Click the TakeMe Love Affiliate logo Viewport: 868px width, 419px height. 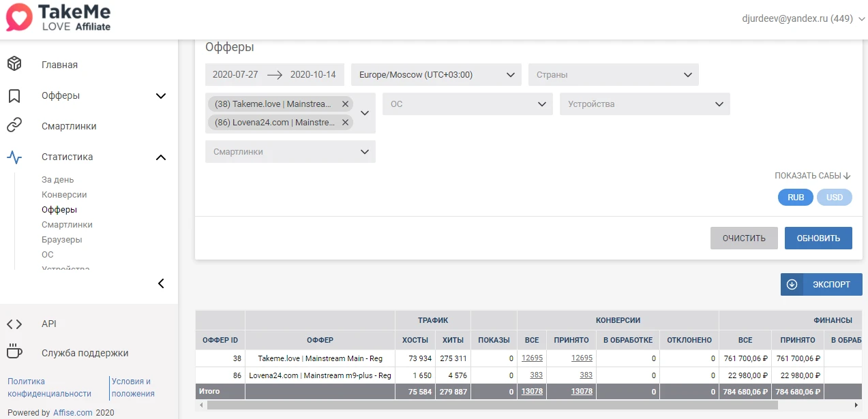(58, 18)
